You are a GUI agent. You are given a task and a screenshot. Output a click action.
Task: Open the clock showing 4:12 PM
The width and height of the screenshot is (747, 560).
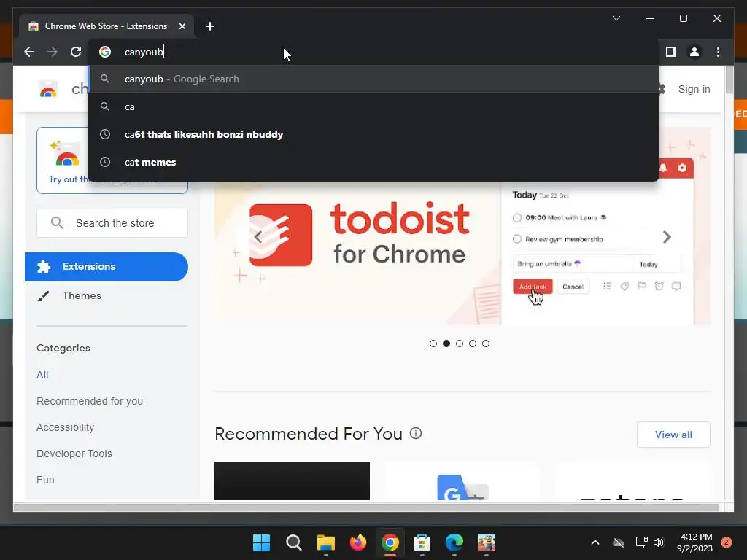(x=694, y=542)
